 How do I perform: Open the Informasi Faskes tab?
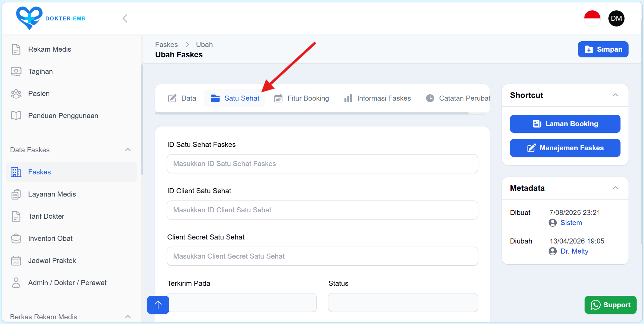(x=377, y=98)
